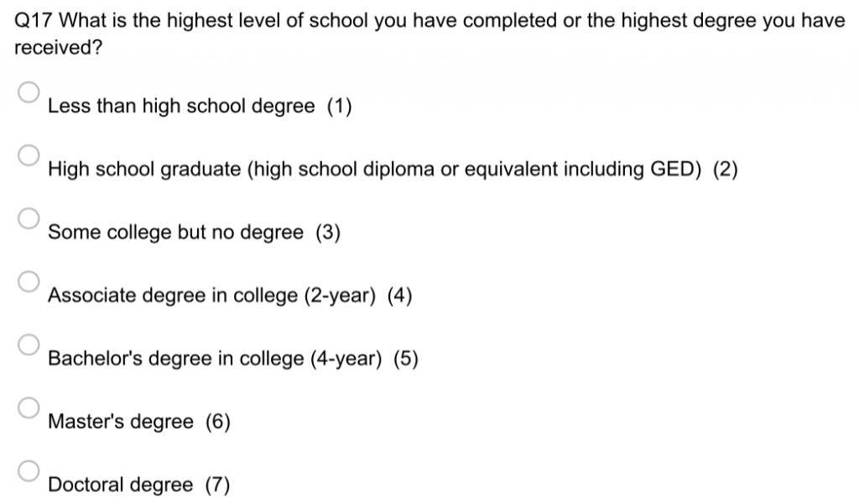Click the '(1)' code after the first option

pyautogui.click(x=339, y=107)
